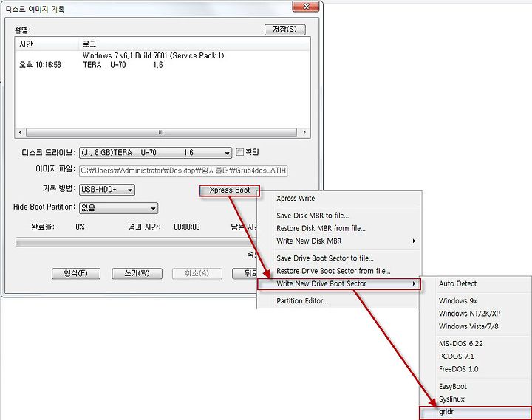Choose EasyBoot boot sector option
Image resolution: width=532 pixels, height=420 pixels.
tap(476, 387)
